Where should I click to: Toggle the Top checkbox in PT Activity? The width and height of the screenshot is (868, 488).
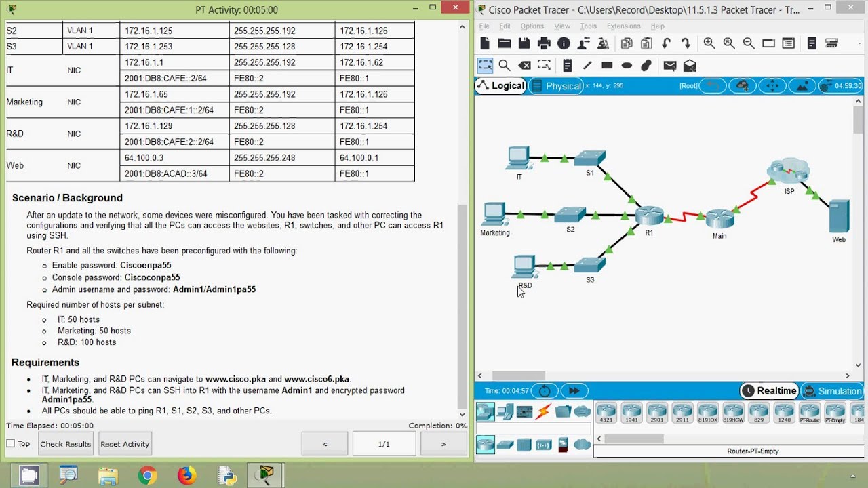10,443
